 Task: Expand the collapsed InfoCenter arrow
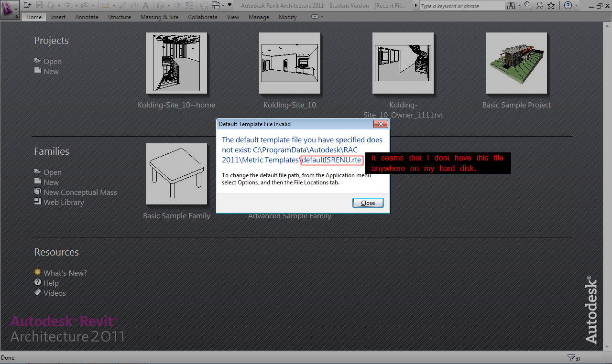tap(415, 5)
